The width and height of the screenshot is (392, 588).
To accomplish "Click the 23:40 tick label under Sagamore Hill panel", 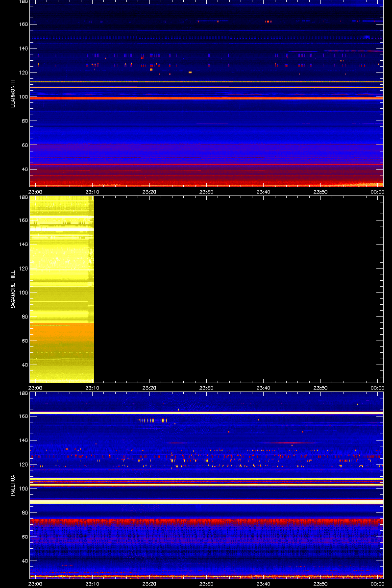I will point(264,388).
